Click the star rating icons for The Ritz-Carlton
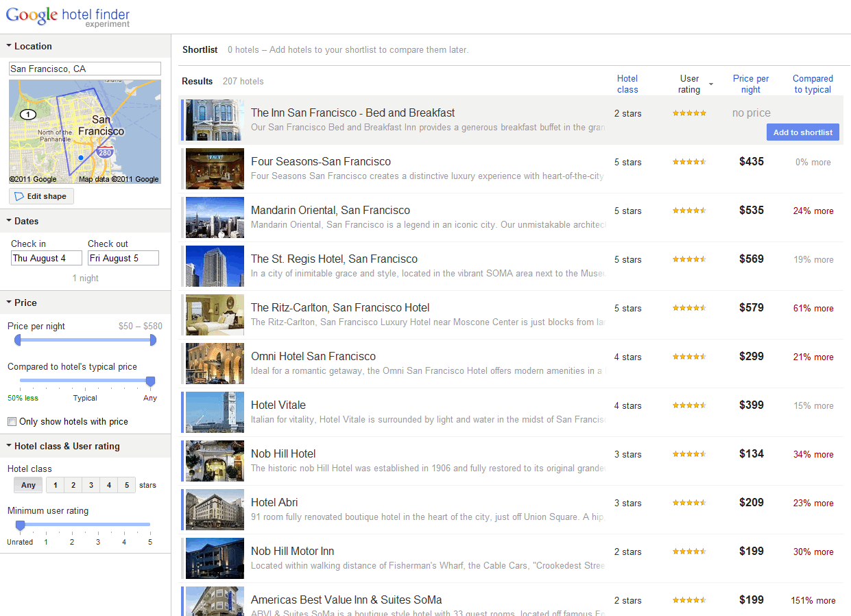Viewport: 851px width, 616px height. click(688, 307)
